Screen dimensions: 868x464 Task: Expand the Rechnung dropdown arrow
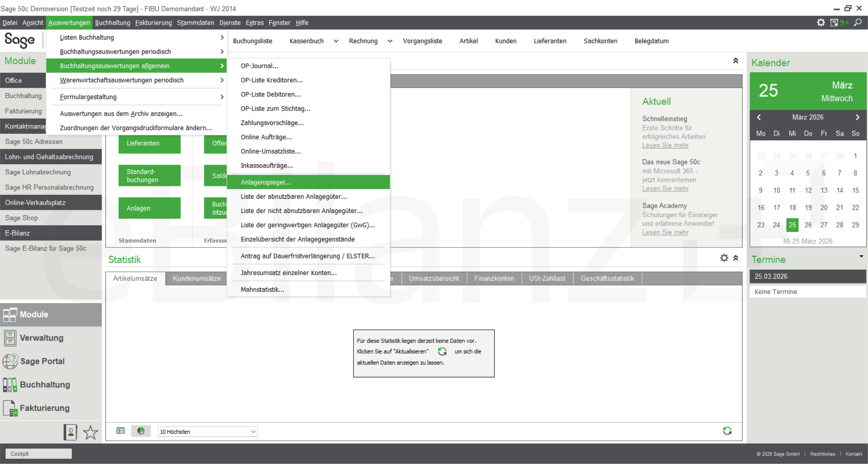coord(390,41)
